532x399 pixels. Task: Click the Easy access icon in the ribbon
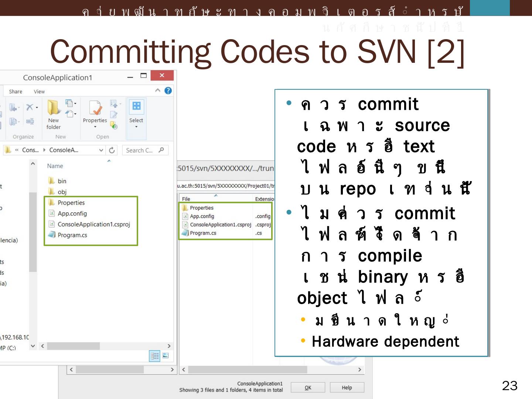point(69,114)
